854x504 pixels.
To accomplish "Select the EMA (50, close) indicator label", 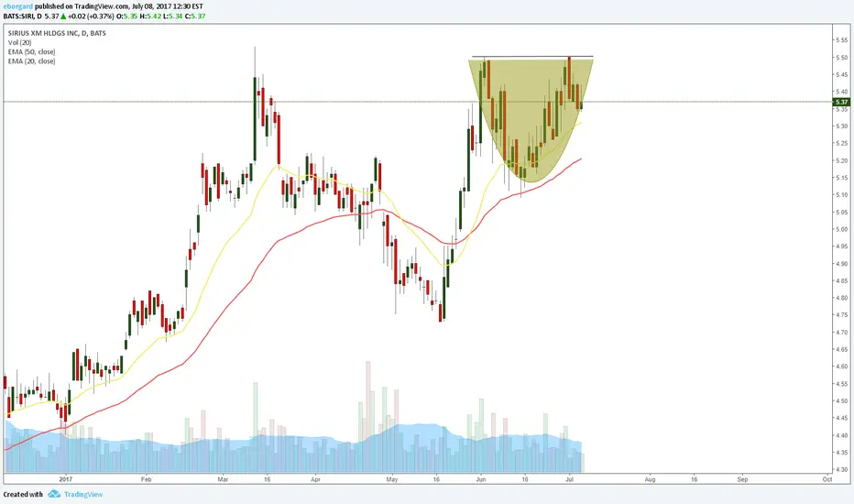I will 31,51.
